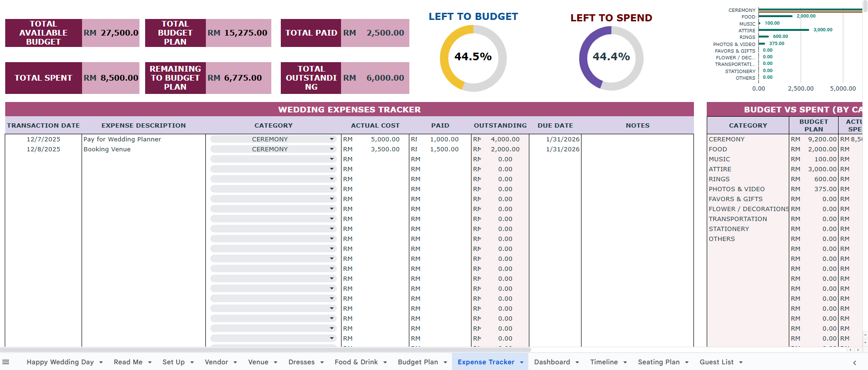Select the 12/7/2025 transaction date cell
868x370 pixels.
[x=44, y=139]
